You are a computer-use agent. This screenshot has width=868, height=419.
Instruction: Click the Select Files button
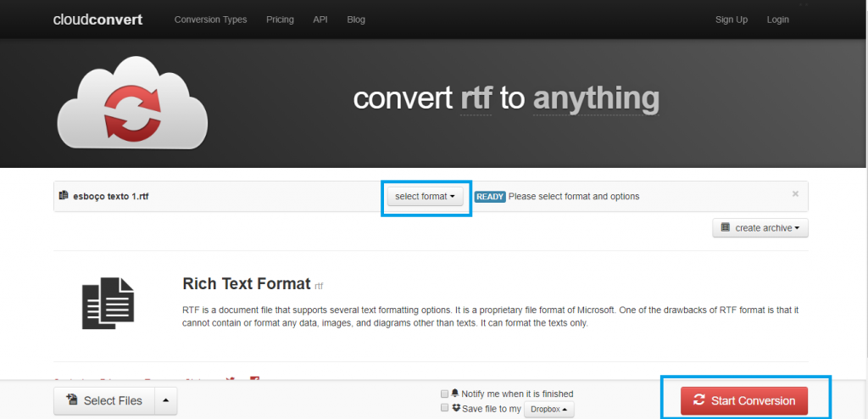(x=104, y=400)
